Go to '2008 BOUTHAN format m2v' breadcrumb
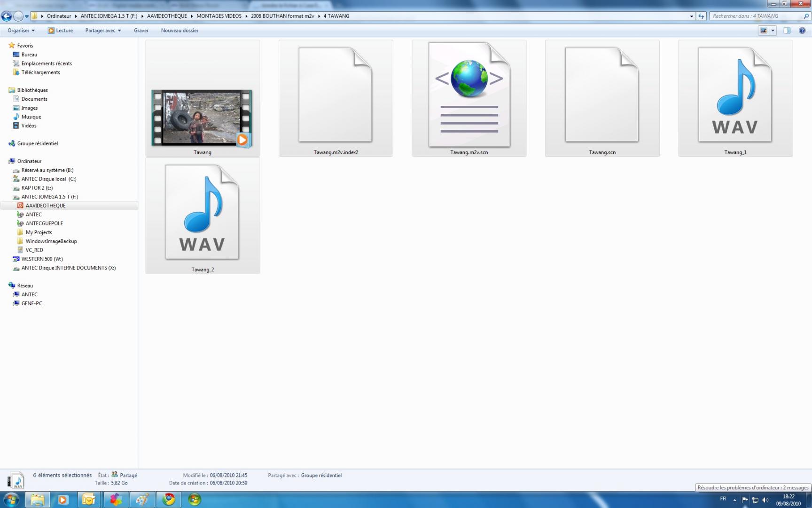The image size is (812, 508). [282, 16]
